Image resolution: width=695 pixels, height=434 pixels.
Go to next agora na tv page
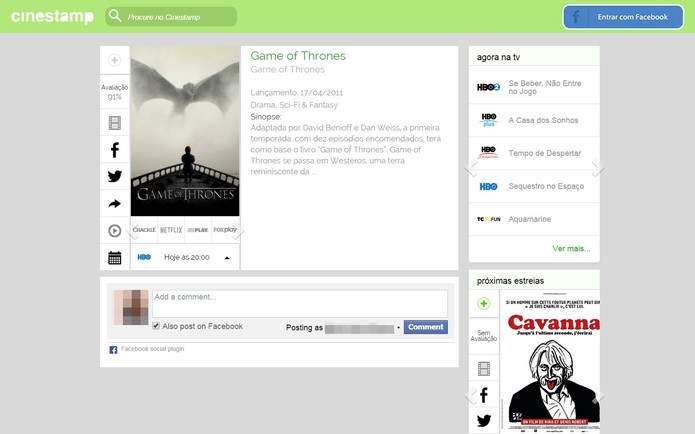click(597, 168)
